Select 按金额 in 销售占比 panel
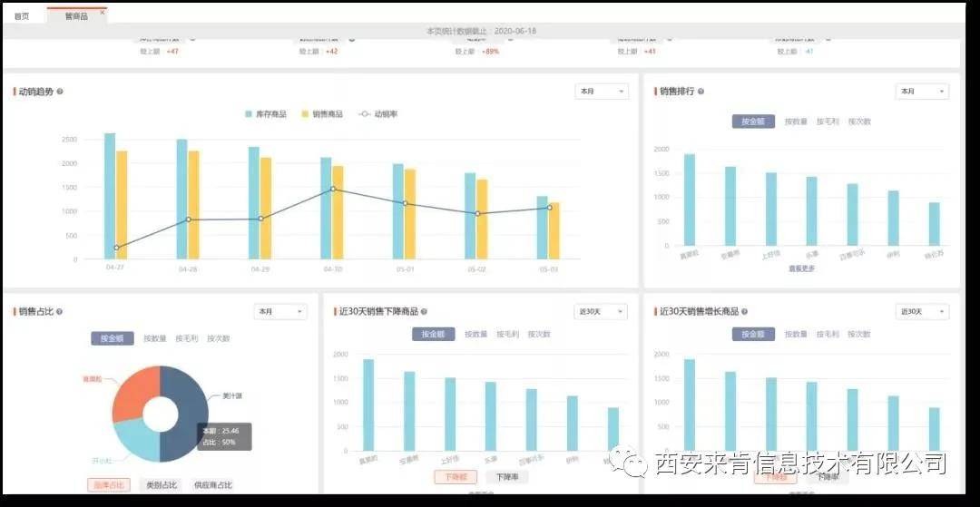Viewport: 980px width, 507px height. (x=113, y=338)
